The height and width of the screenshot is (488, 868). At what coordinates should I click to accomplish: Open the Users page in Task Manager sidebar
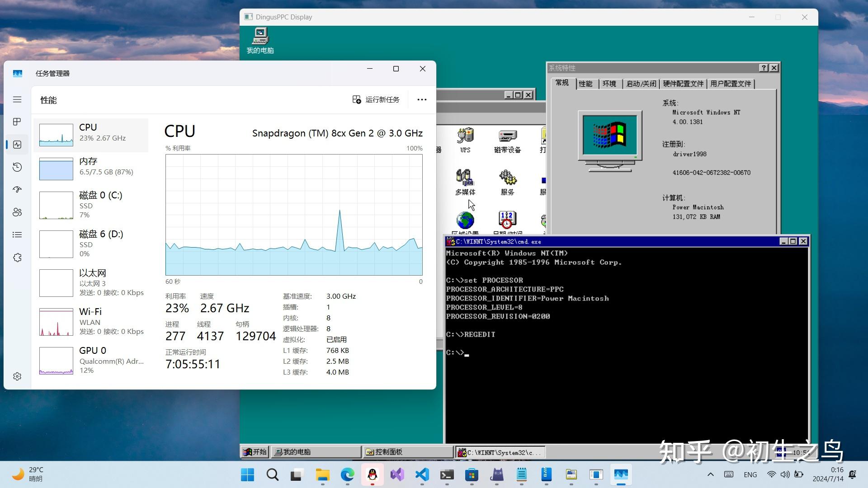[17, 212]
